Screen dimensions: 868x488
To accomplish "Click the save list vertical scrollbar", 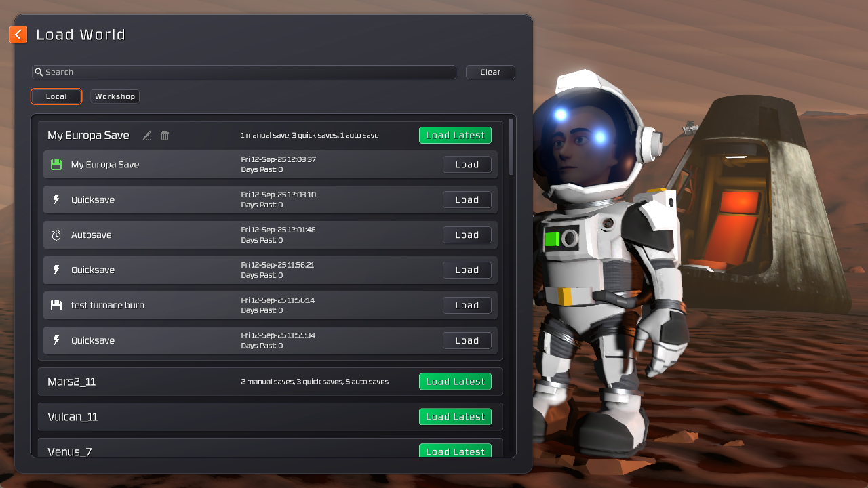I will [x=511, y=147].
